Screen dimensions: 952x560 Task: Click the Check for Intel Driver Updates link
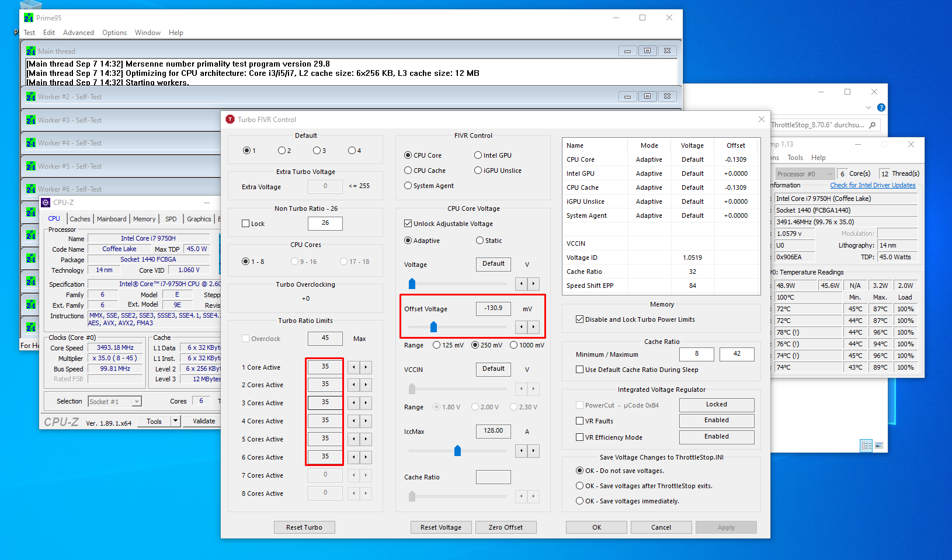[873, 185]
